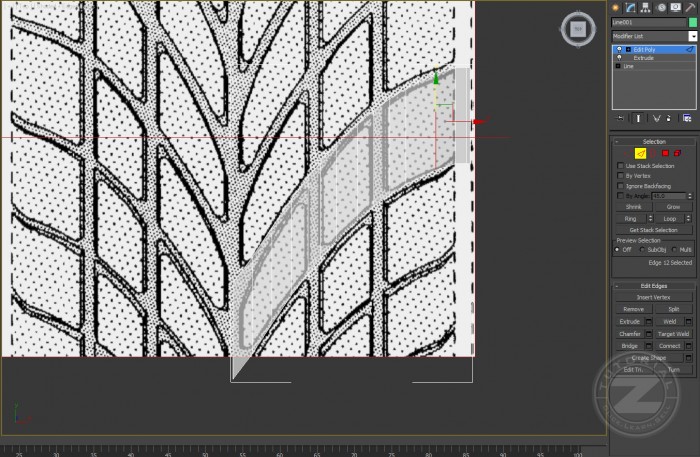Enable Use Stack Selection checkbox
The height and width of the screenshot is (457, 700).
coord(620,166)
